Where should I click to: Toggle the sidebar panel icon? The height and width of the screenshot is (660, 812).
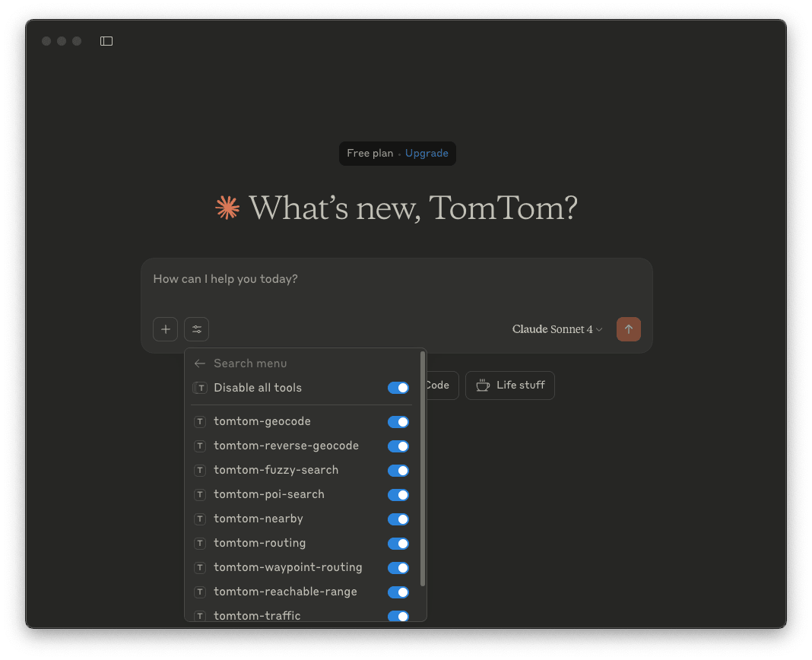[106, 41]
